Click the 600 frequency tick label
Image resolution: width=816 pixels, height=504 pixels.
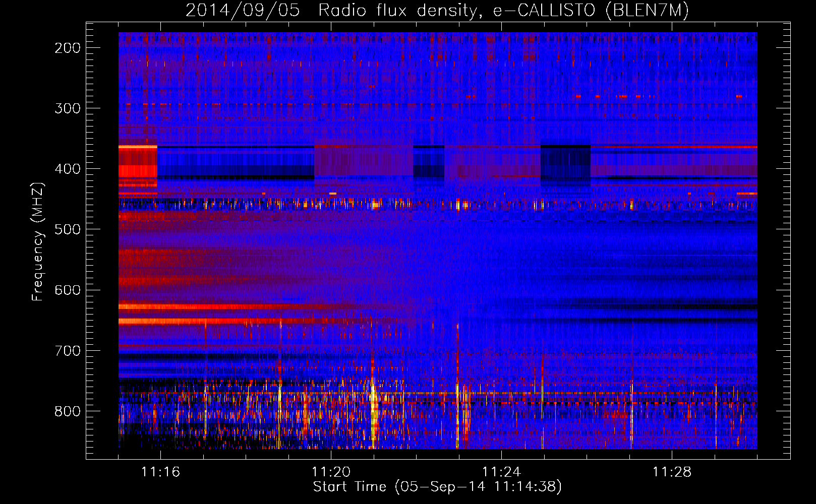coord(68,290)
